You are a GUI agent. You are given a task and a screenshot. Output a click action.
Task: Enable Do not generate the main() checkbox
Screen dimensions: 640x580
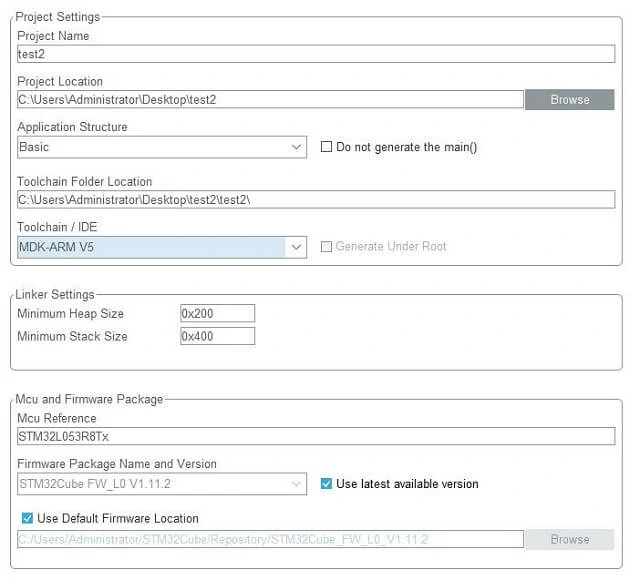click(x=326, y=147)
